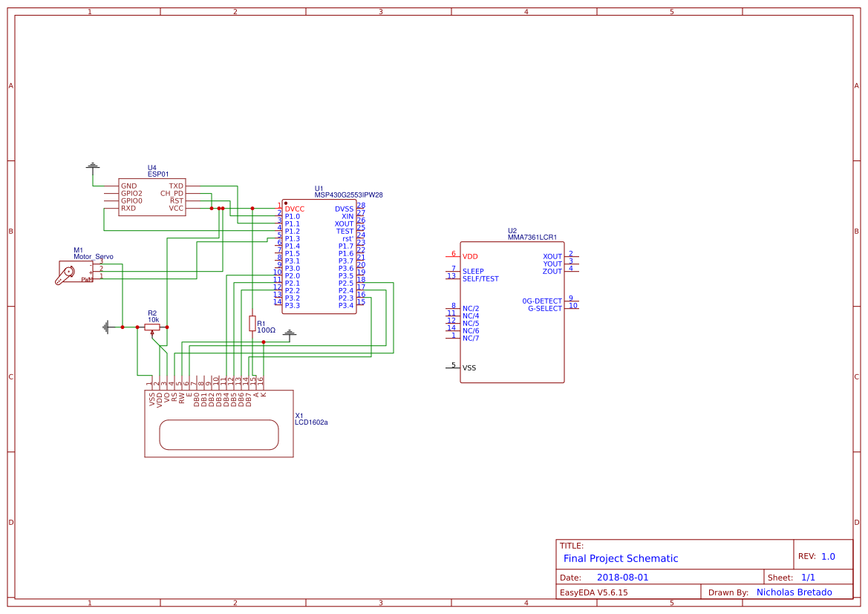Screen dimensions: 868x614
Task: Click the PWM label on the servo motor
Action: 87,279
